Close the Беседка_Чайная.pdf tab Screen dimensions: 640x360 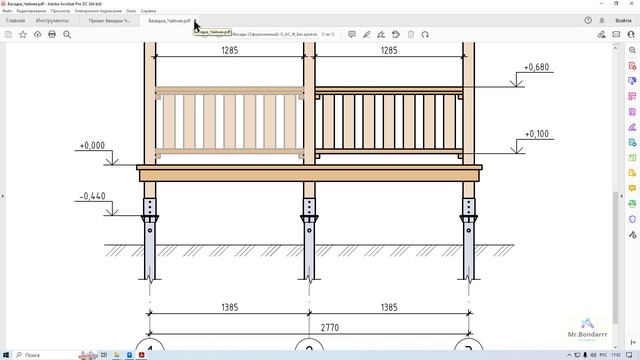click(x=196, y=20)
